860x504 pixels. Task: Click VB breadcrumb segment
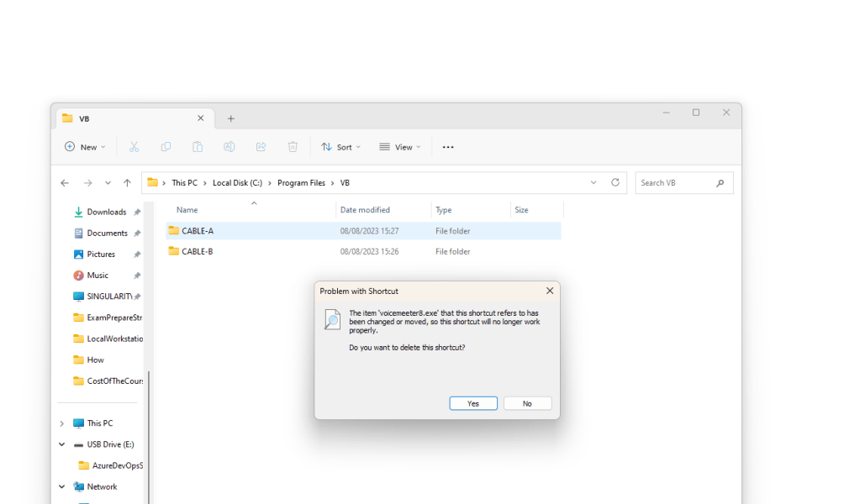pos(345,183)
